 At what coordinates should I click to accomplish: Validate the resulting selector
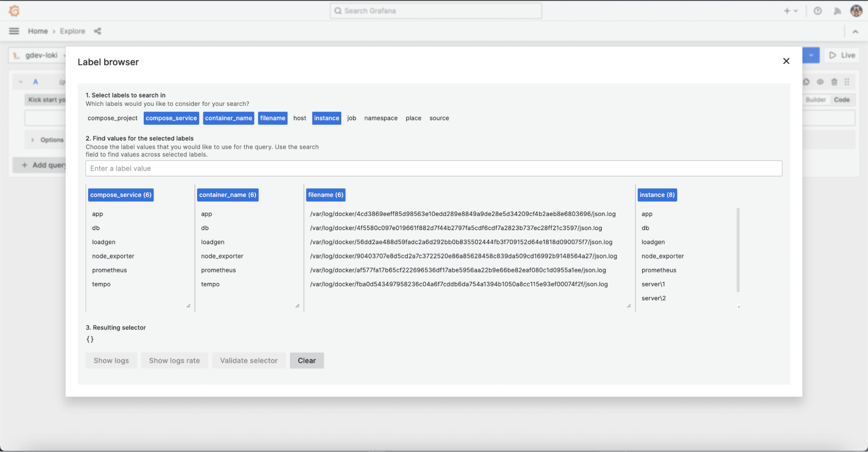tap(249, 360)
